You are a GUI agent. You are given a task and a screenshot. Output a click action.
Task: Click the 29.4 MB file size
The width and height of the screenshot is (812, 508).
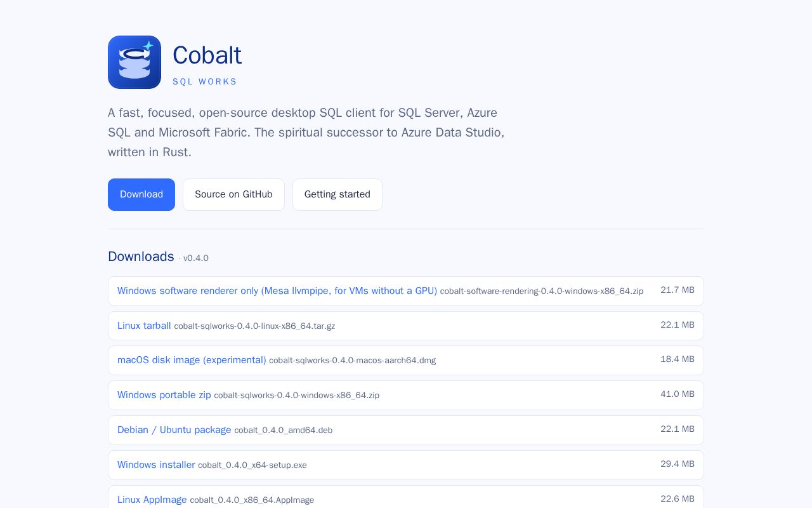click(678, 464)
